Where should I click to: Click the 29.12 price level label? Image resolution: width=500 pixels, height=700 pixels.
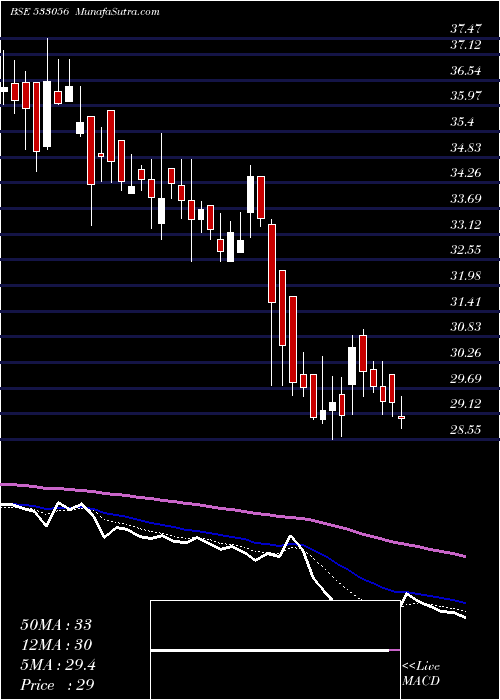click(x=466, y=404)
